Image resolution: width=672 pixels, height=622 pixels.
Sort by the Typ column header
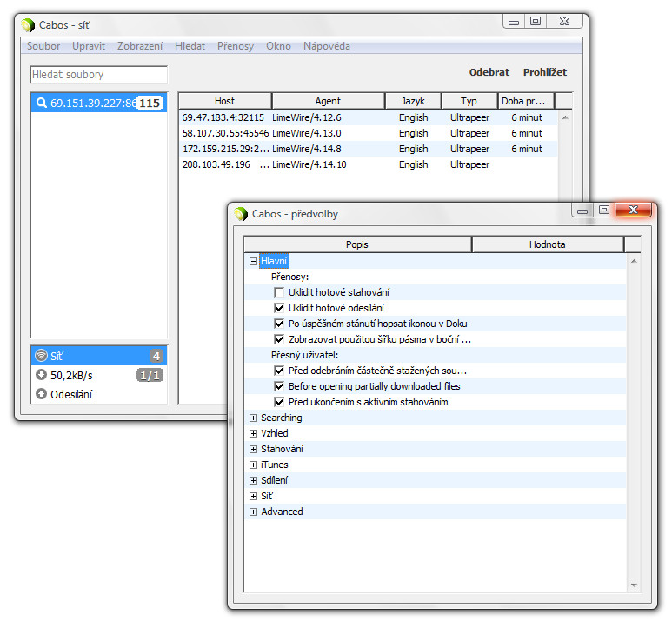(x=469, y=101)
